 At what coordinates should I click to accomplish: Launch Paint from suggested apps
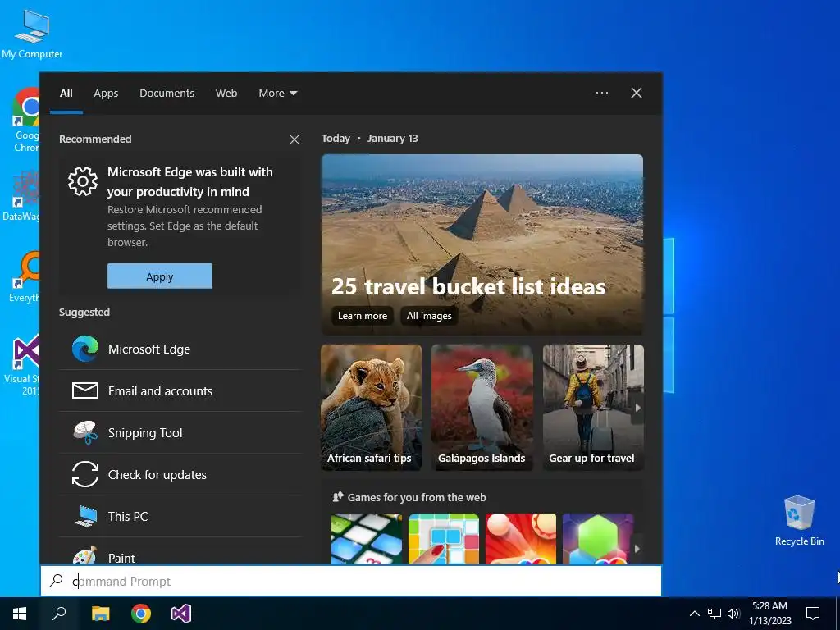pyautogui.click(x=180, y=552)
